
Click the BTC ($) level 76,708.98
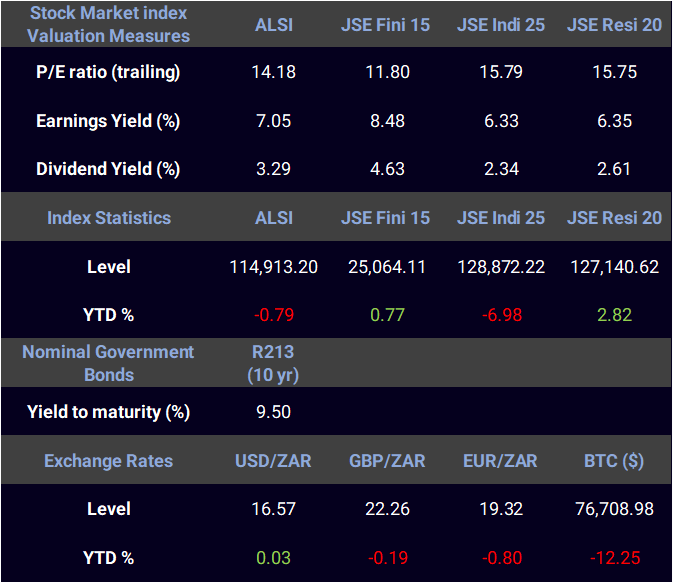point(614,509)
